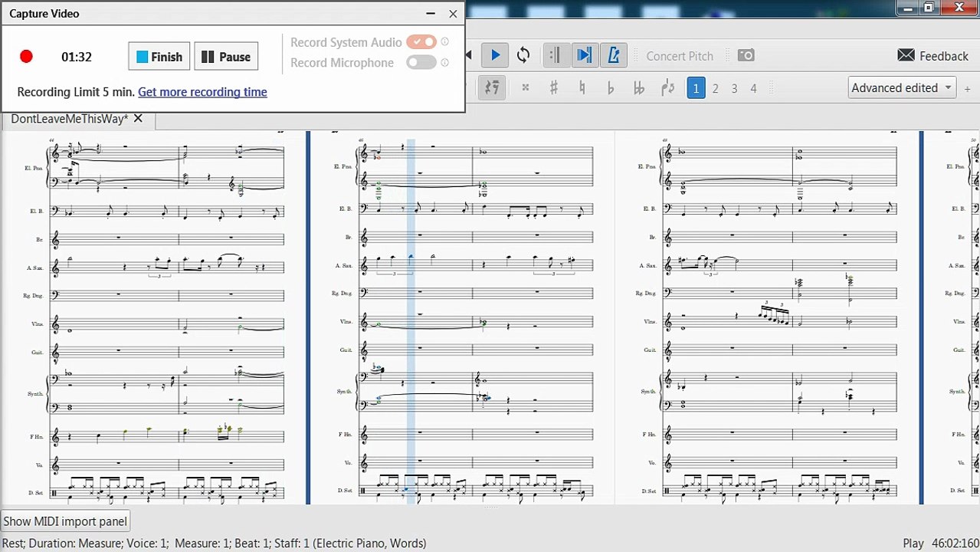Apply the sharp accidental
980x552 pixels.
(x=553, y=87)
